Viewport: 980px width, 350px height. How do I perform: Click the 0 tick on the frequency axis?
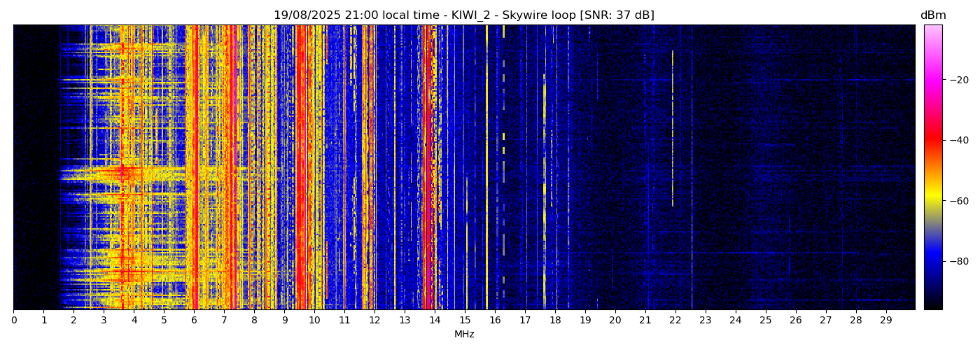pos(13,321)
